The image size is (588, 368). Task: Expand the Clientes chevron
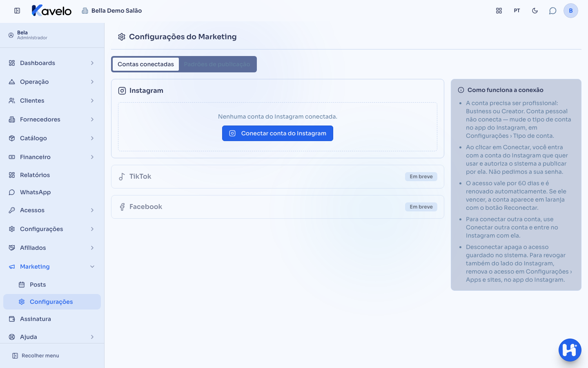tap(92, 101)
